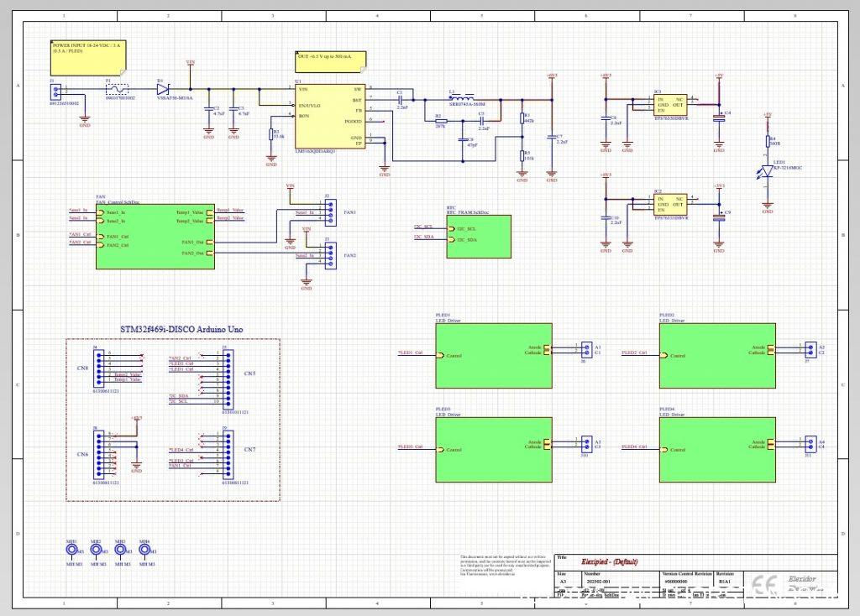This screenshot has height=616, width=860.
Task: Click the STM32f469i-DISCO Arduino Uno heading
Action: point(181,329)
